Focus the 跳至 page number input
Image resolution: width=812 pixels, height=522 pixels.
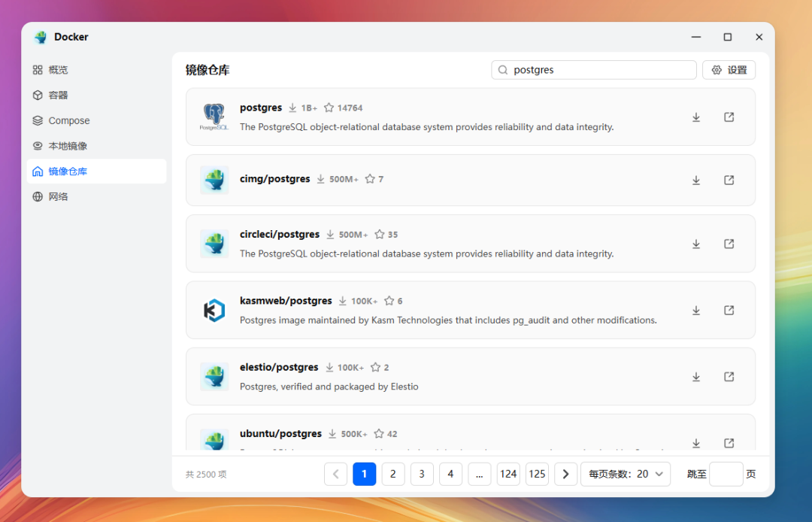[726, 474]
